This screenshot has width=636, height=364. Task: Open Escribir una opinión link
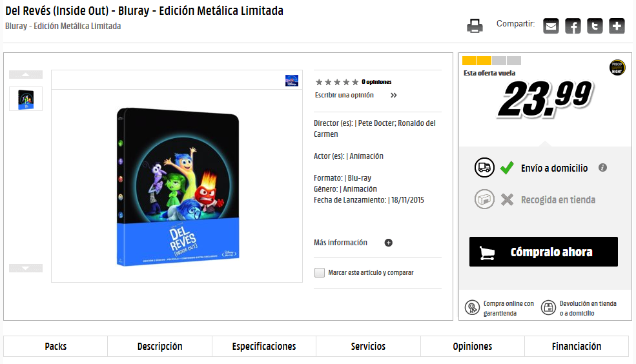click(x=344, y=96)
